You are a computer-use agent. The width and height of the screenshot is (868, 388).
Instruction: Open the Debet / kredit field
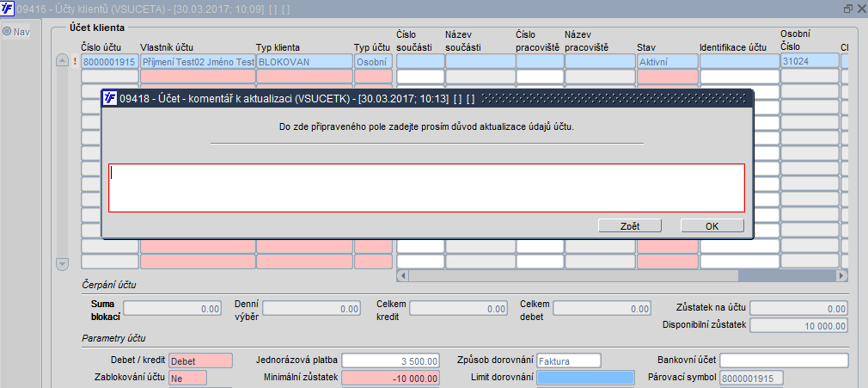point(200,360)
